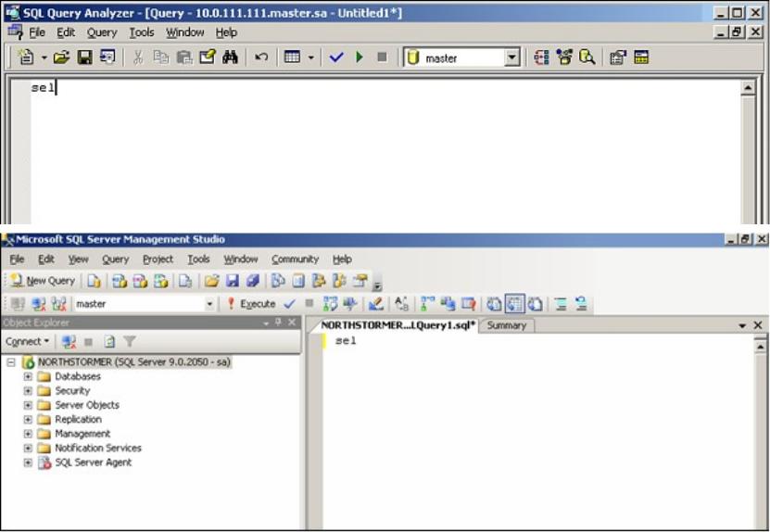
Task: Click the New Query button in Management Studio
Action: click(43, 281)
